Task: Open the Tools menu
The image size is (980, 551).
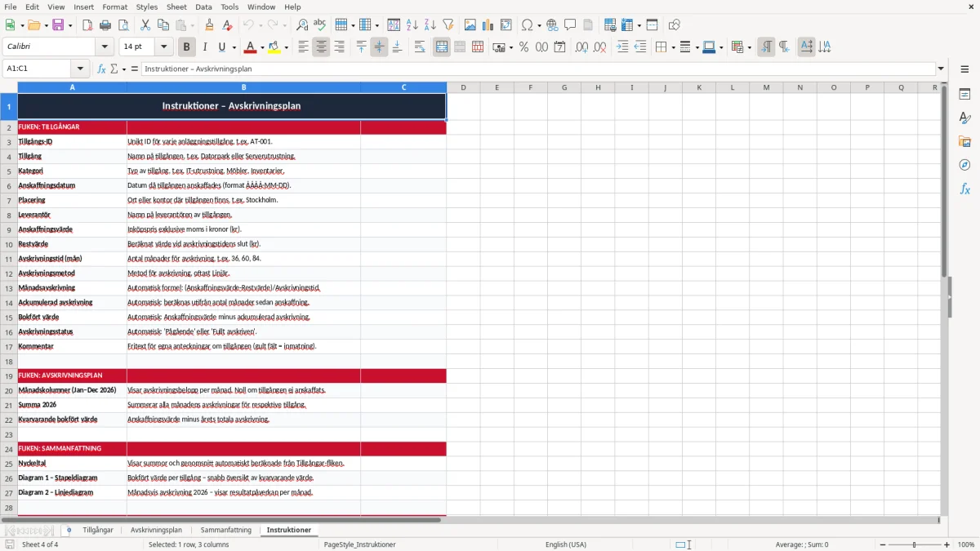Action: (x=229, y=7)
